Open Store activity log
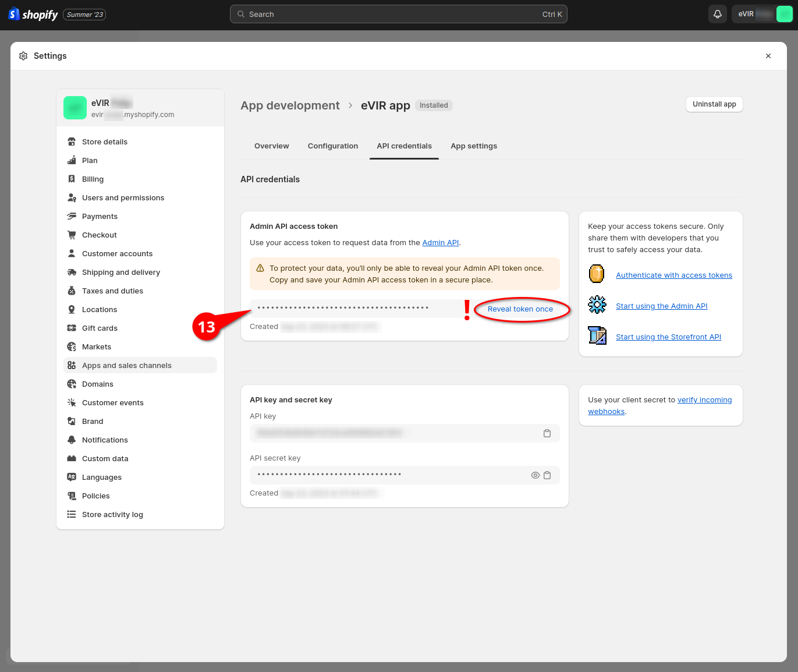This screenshot has height=672, width=798. tap(140, 514)
